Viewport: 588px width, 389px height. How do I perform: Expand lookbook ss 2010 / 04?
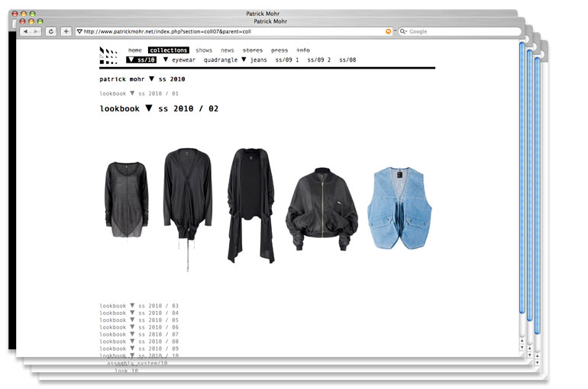click(x=139, y=313)
